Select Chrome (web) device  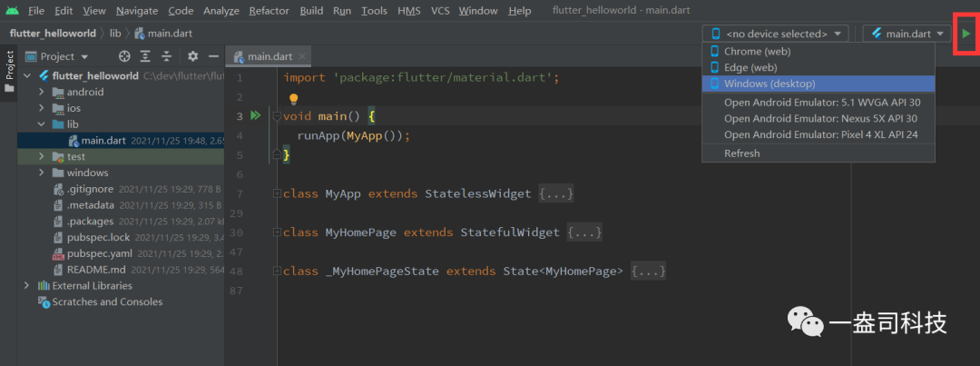tap(818, 51)
